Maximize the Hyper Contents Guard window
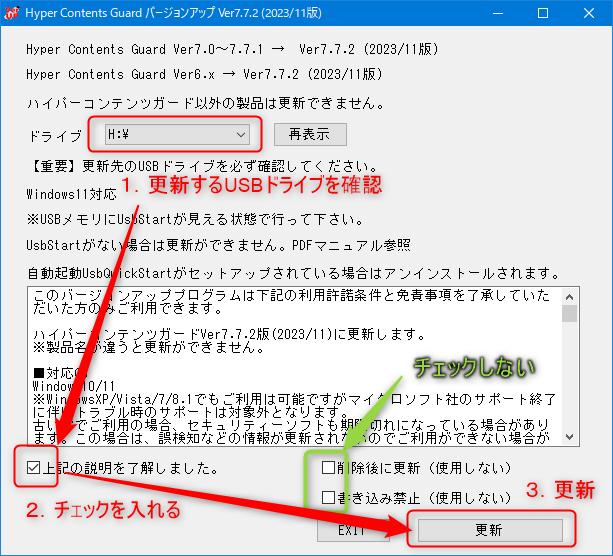Image resolution: width=613 pixels, height=556 pixels. pyautogui.click(x=543, y=13)
